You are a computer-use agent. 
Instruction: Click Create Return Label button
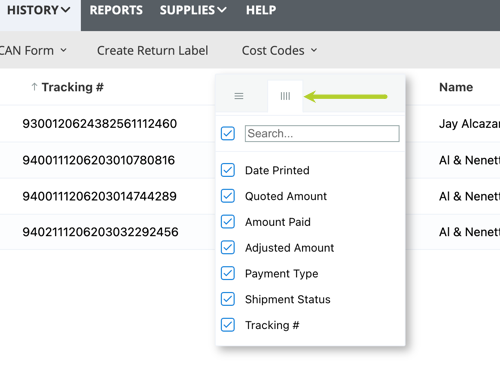click(x=153, y=51)
